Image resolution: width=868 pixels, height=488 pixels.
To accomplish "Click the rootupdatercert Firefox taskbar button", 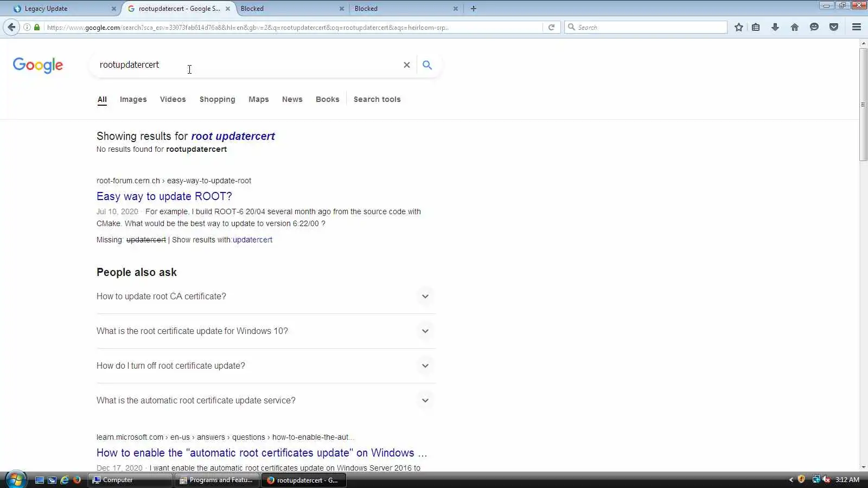I will [x=304, y=480].
